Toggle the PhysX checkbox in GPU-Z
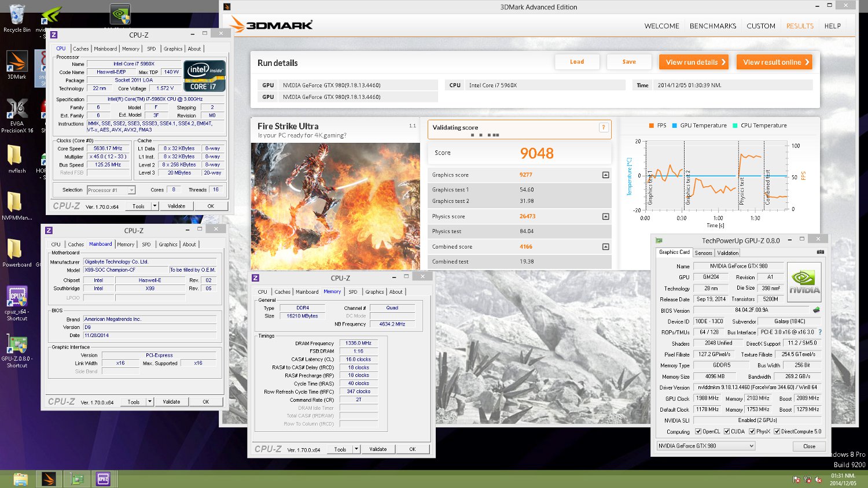The image size is (868, 488). tap(752, 431)
